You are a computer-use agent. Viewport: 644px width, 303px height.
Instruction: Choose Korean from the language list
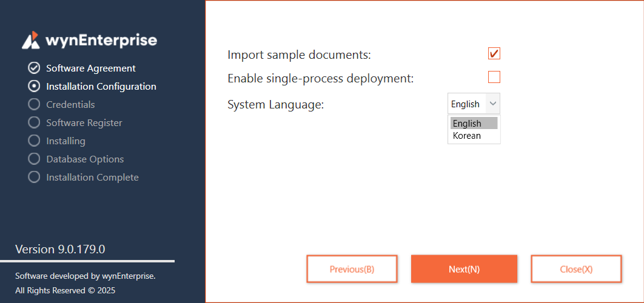pyautogui.click(x=474, y=136)
